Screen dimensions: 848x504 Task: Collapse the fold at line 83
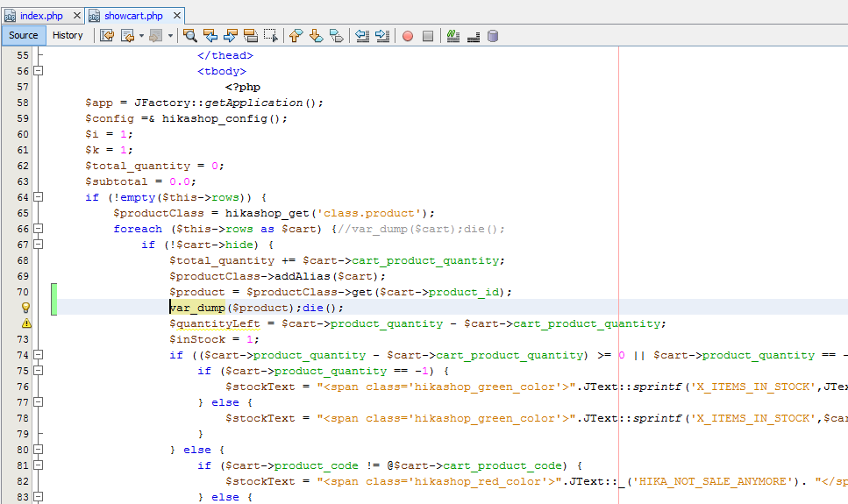tap(39, 497)
